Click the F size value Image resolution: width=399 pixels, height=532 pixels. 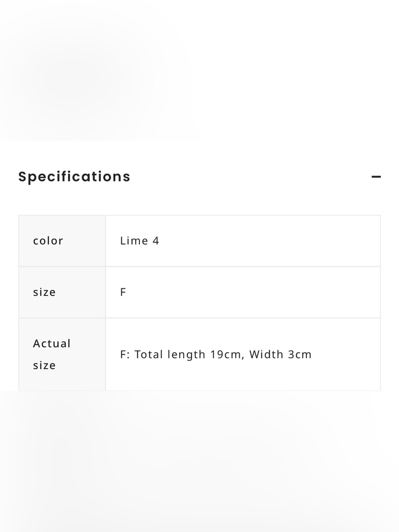click(123, 292)
